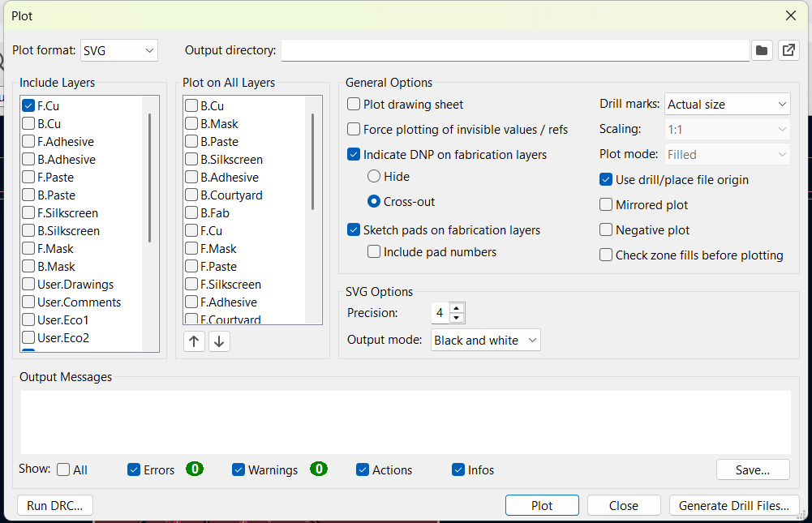Check User.Drawings layer

[x=28, y=285]
